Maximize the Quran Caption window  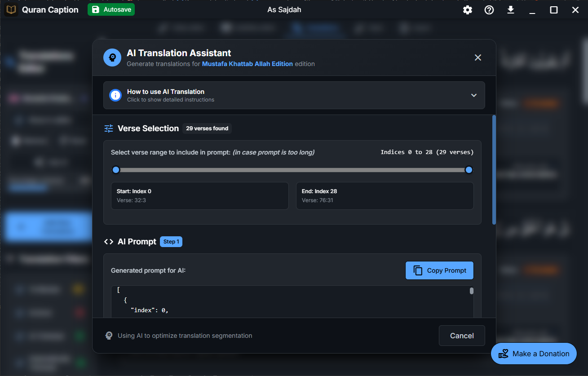554,10
